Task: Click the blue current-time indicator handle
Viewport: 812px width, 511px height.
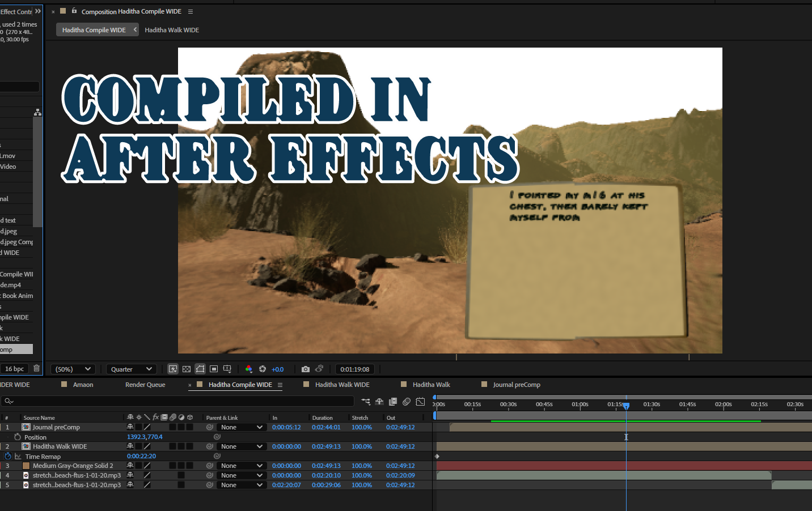Action: coord(626,406)
